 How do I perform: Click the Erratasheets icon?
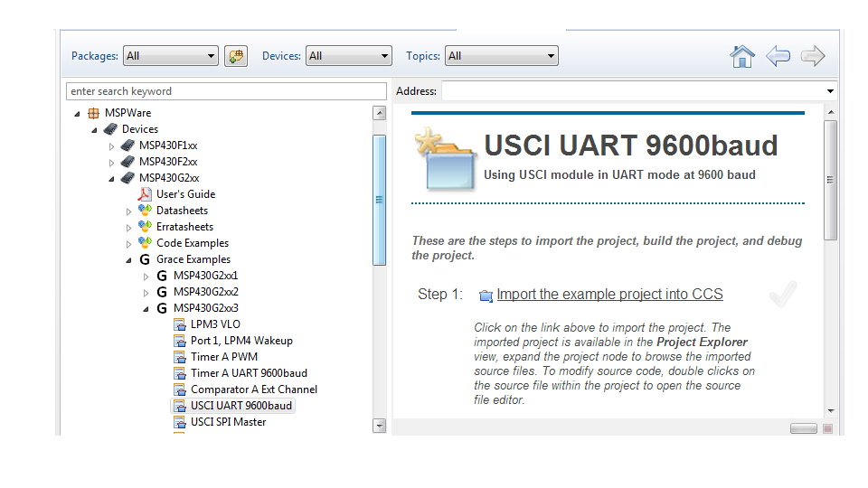(x=145, y=226)
